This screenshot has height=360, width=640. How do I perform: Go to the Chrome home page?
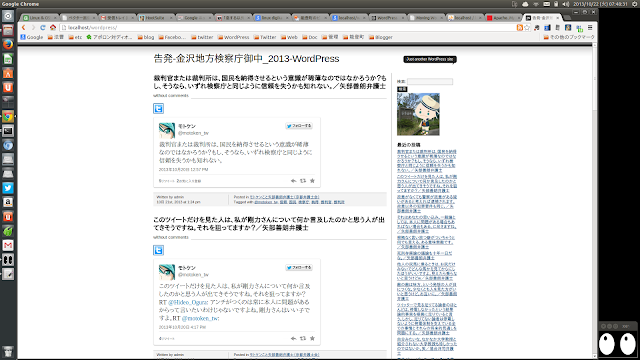tap(53, 27)
